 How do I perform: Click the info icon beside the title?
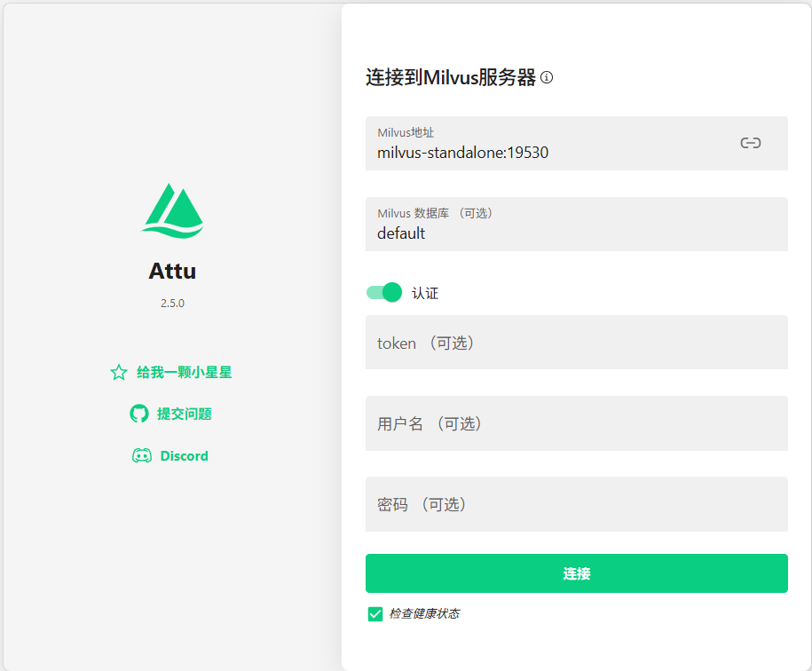pyautogui.click(x=547, y=78)
